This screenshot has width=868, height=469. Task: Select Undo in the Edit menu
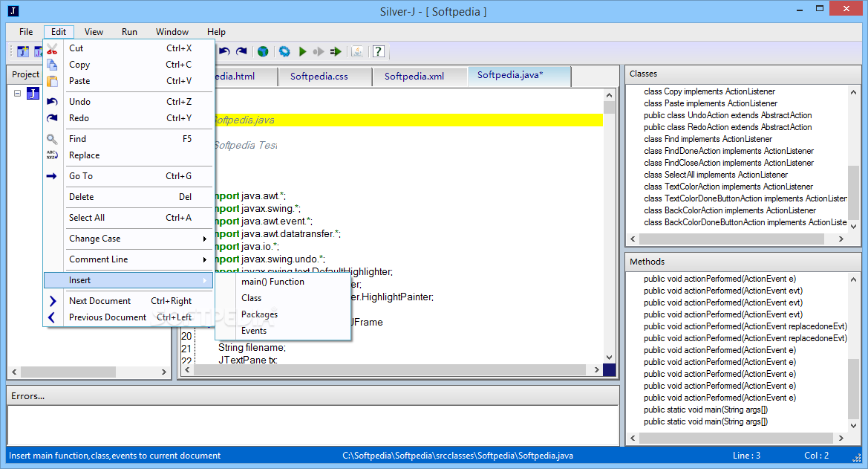[x=128, y=102]
